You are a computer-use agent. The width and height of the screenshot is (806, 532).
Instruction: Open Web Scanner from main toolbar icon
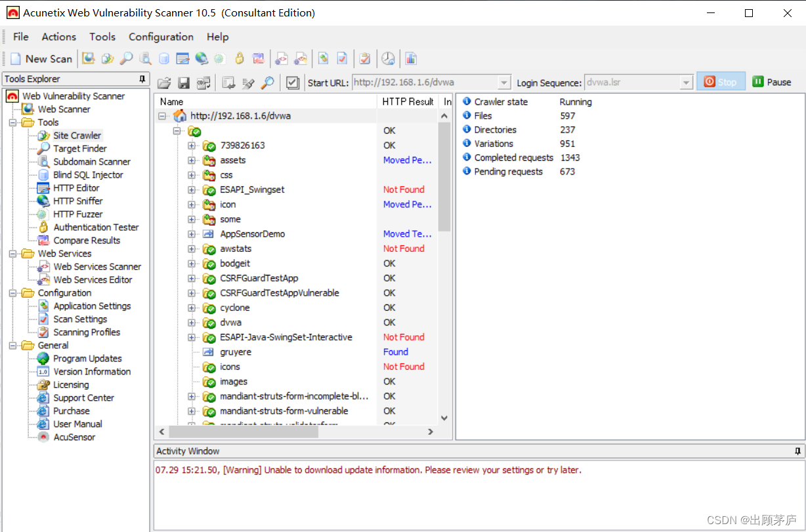coord(89,58)
